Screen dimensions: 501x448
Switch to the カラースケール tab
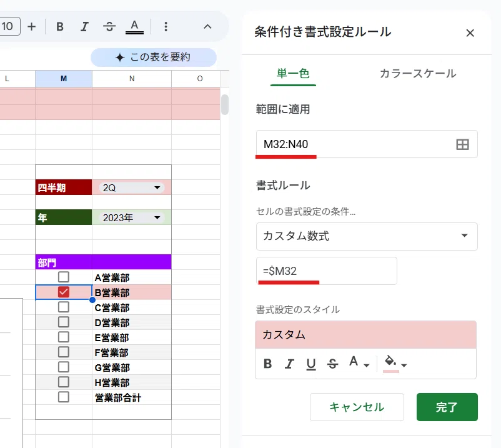click(418, 74)
